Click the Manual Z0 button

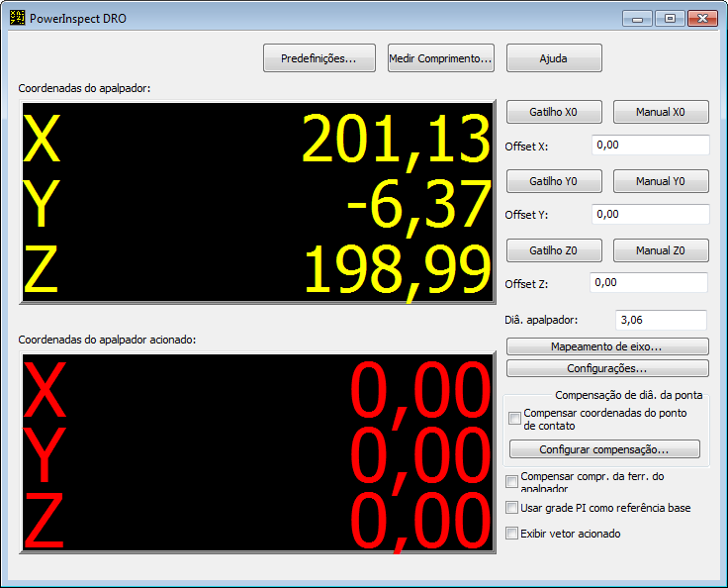point(661,250)
